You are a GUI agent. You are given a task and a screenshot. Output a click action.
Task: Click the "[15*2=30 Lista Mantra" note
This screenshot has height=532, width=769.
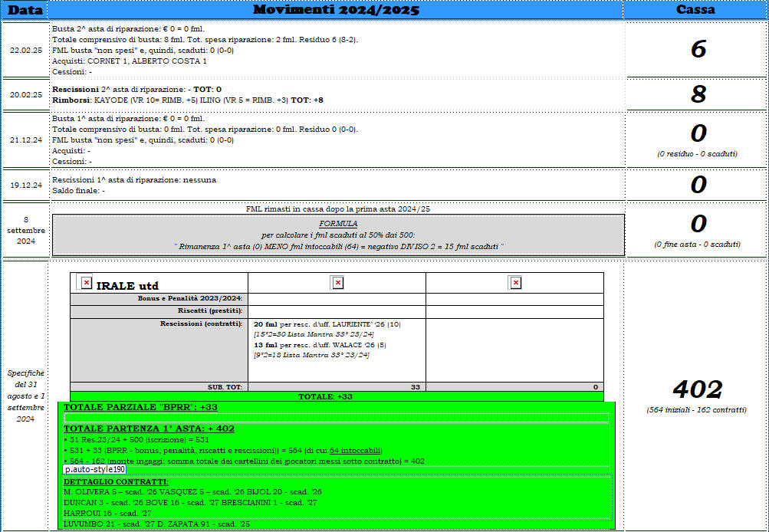point(314,334)
